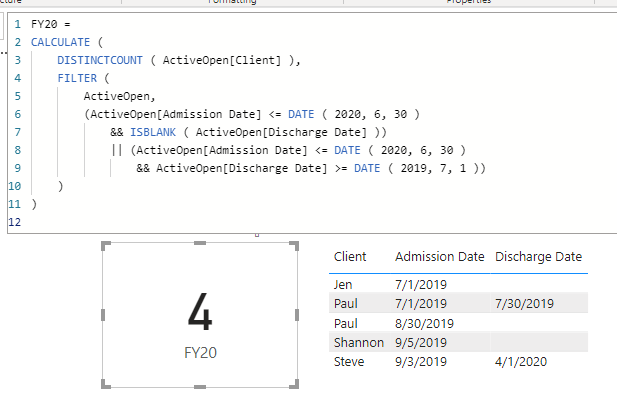Click top-right resize handle of FY20 card

click(294, 246)
